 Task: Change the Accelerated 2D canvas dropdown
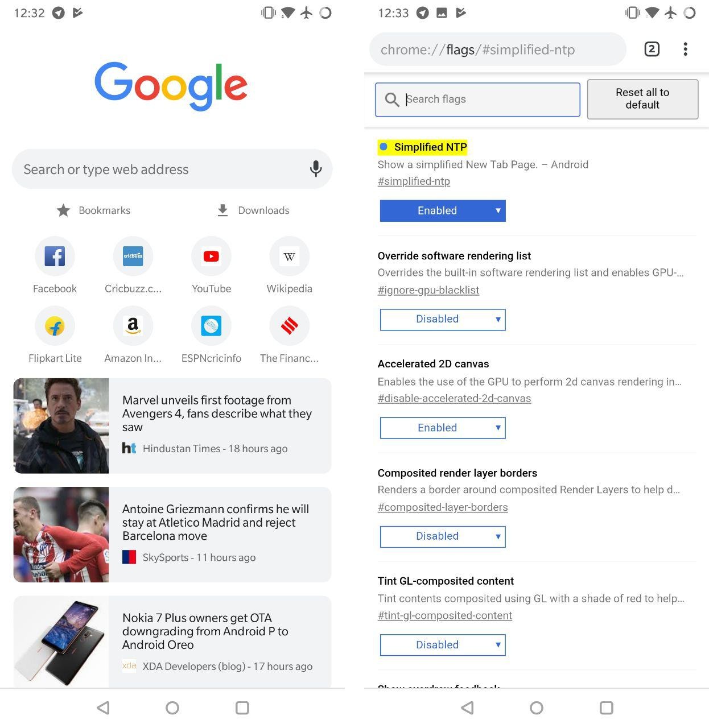point(443,428)
